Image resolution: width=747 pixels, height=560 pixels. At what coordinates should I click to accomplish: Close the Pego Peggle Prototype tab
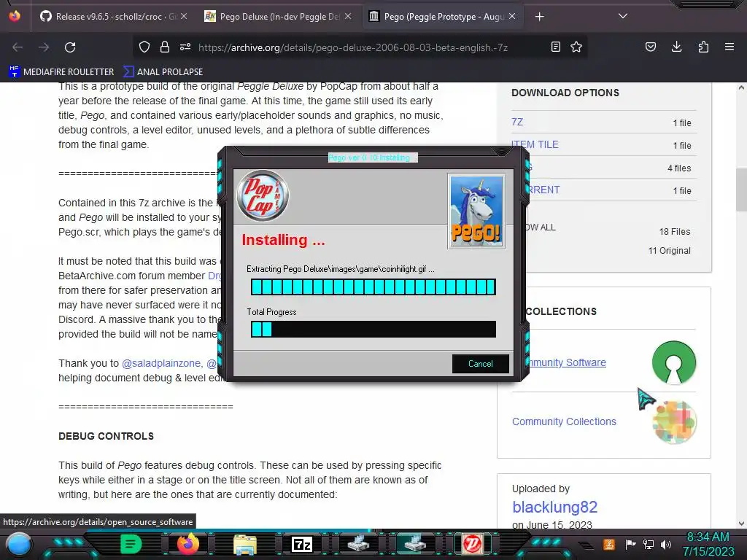512,16
